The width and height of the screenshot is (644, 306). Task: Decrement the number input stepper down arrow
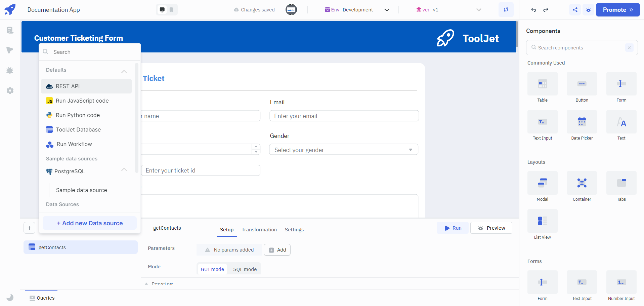coord(256,152)
